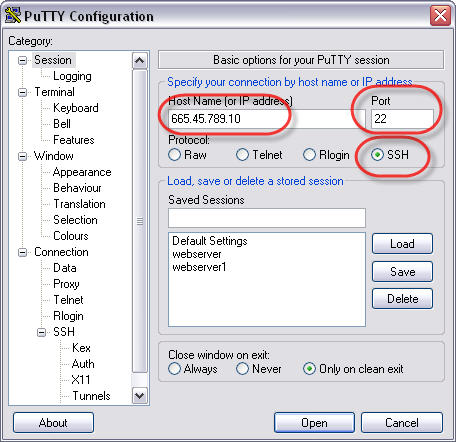Load the selected saved session
Image resolution: width=456 pixels, height=442 pixels.
[402, 244]
